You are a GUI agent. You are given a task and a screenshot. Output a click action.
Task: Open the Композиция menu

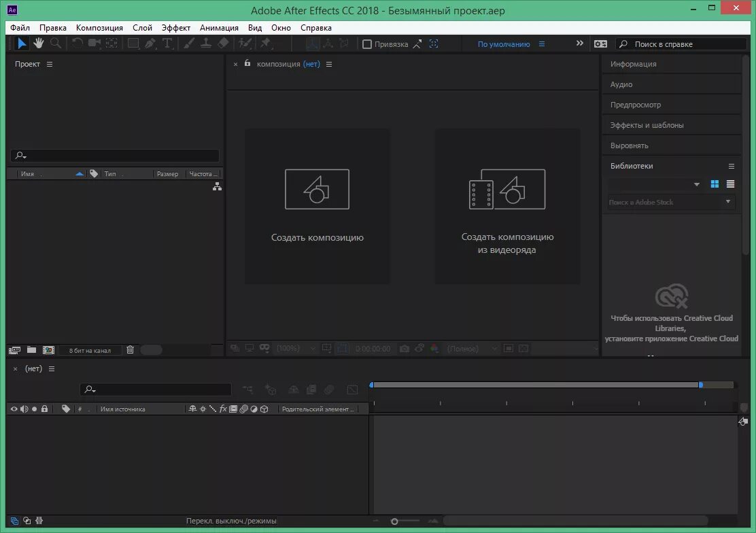click(99, 28)
